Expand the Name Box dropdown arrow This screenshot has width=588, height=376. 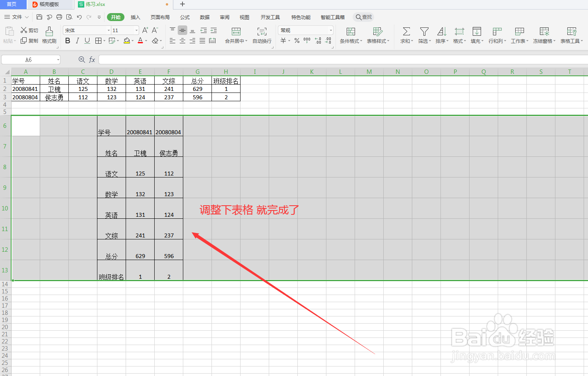coord(58,60)
